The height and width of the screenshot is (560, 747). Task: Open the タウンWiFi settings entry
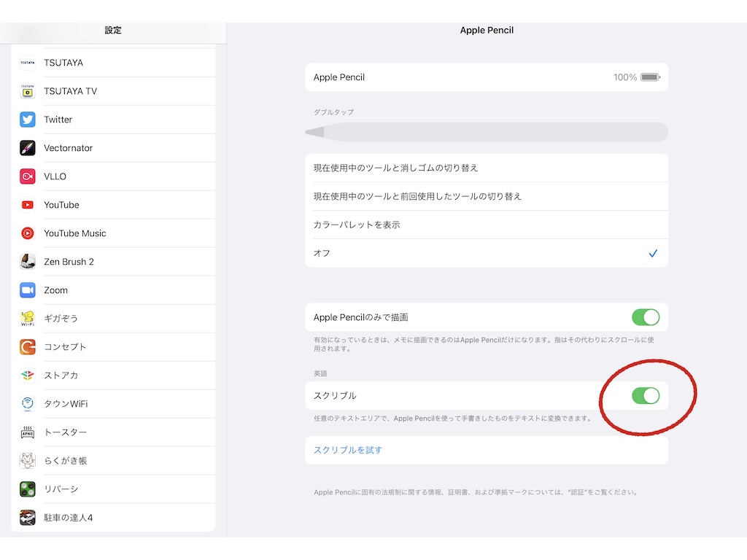coord(117,404)
